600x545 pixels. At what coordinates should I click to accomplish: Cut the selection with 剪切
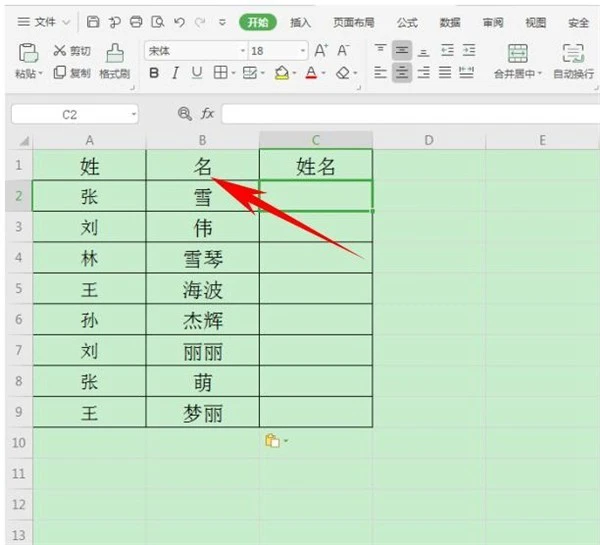pos(72,51)
